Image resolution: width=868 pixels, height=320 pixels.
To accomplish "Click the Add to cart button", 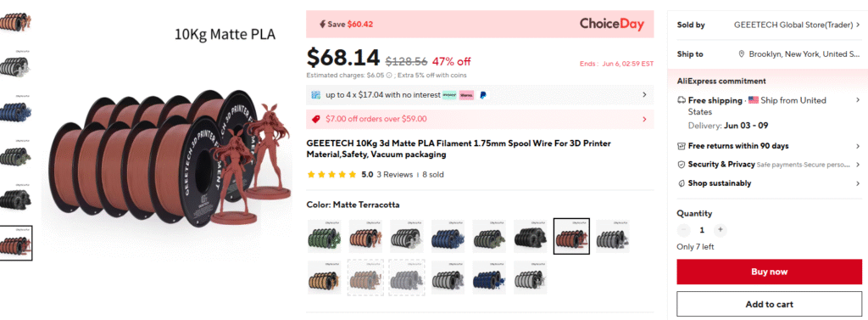I will click(x=769, y=305).
